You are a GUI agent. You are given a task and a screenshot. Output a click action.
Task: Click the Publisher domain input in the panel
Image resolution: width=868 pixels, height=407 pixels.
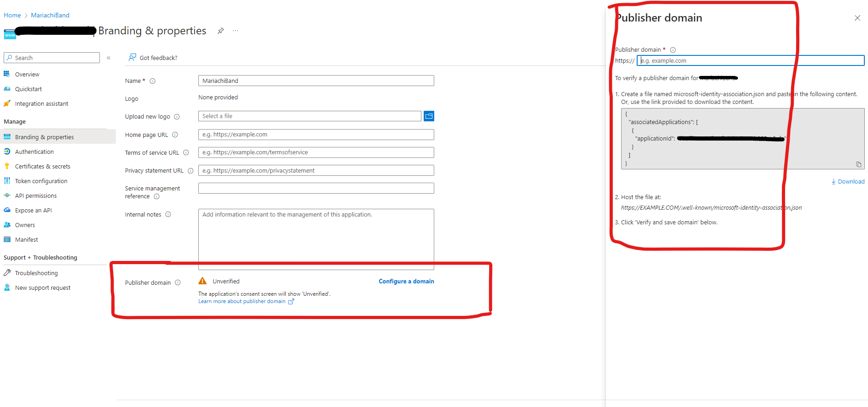tap(750, 60)
